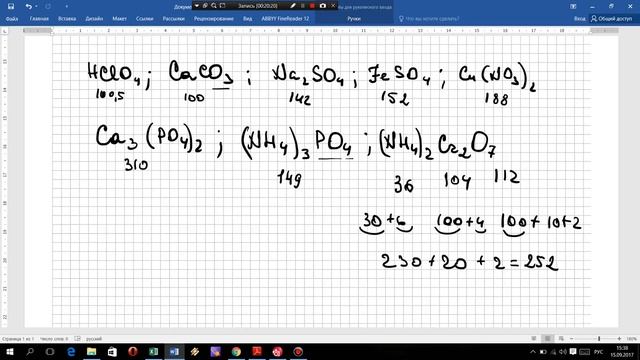Viewport: 640px width, 360px height.
Task: Open Windows taskbar search
Action: pyautogui.click(x=30, y=351)
